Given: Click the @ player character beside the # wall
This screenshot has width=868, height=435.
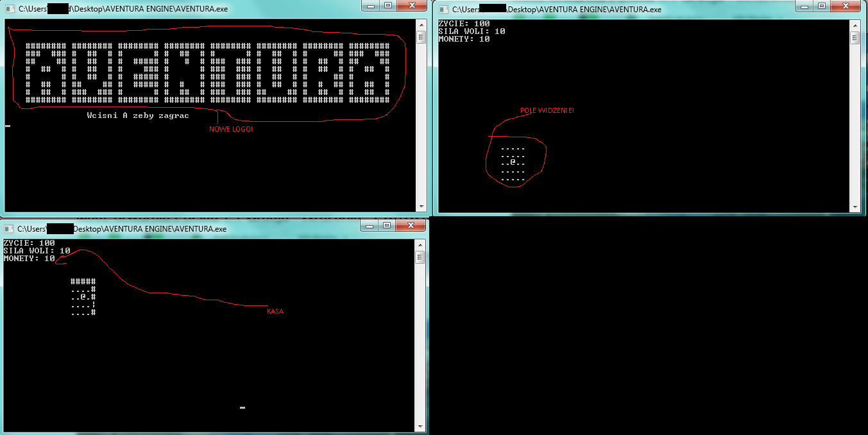Looking at the screenshot, I should click(x=83, y=297).
